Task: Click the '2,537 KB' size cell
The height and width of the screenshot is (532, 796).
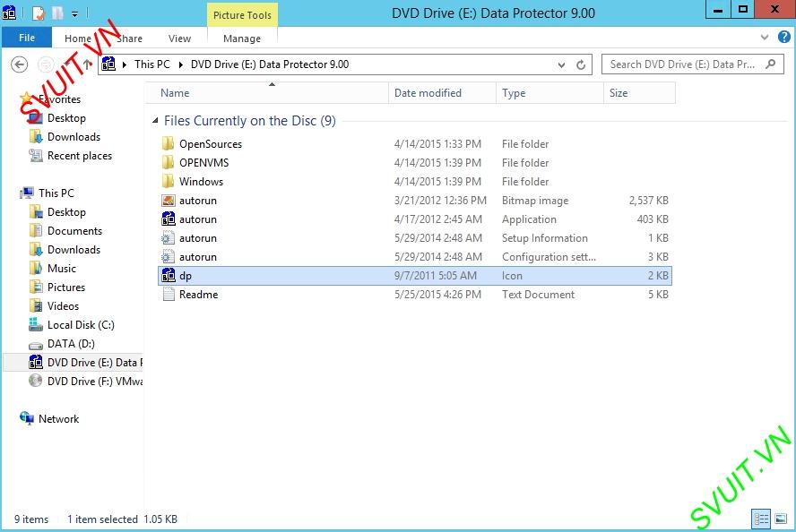Action: tap(648, 201)
